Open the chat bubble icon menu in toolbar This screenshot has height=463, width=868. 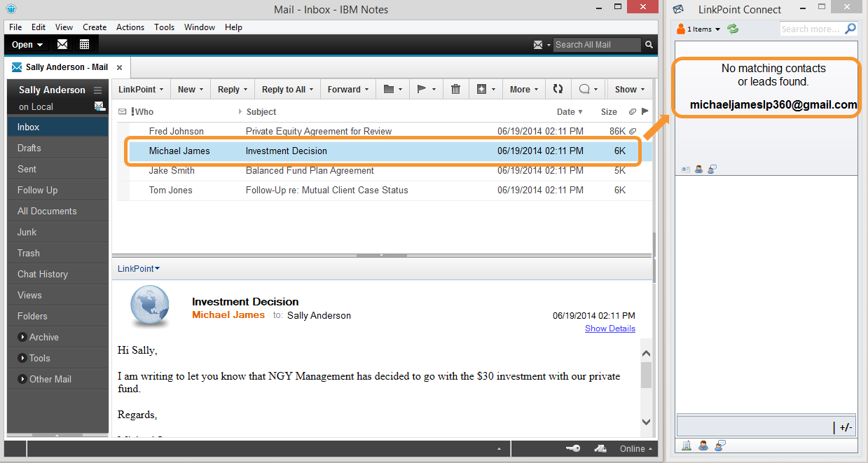[588, 89]
